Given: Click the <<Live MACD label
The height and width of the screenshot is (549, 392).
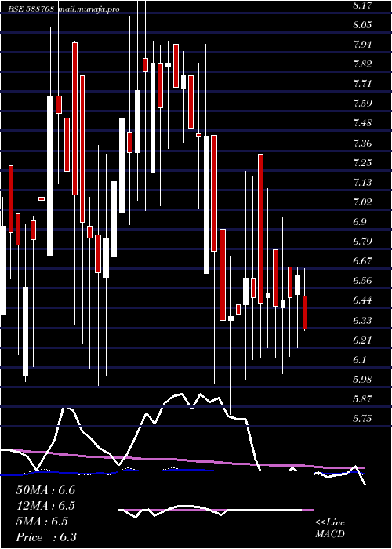Looking at the screenshot, I should [x=330, y=529].
